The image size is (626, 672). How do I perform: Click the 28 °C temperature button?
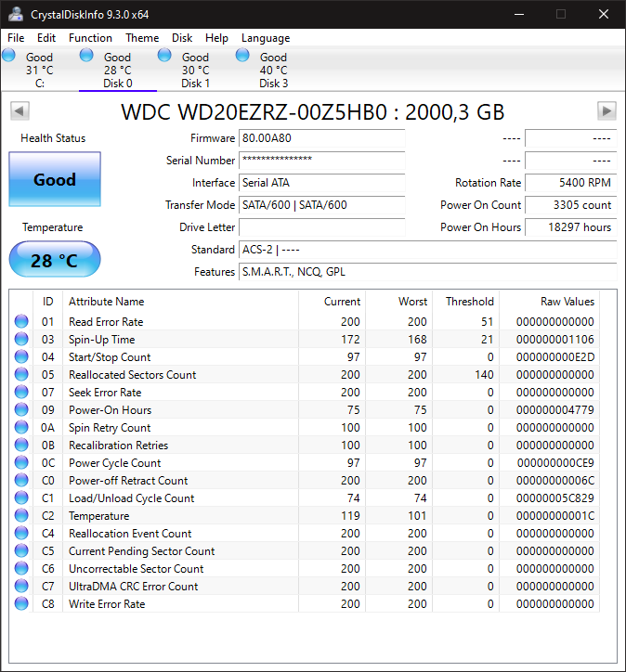55,260
